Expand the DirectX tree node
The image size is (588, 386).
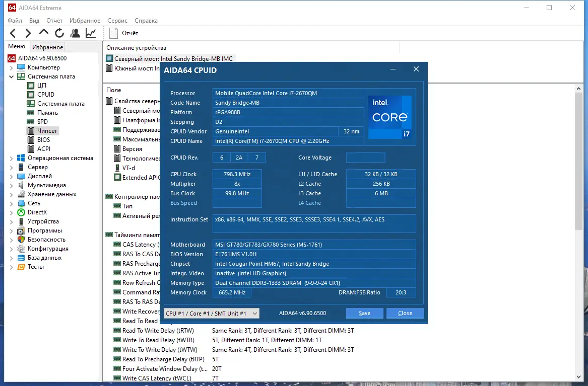(12, 212)
